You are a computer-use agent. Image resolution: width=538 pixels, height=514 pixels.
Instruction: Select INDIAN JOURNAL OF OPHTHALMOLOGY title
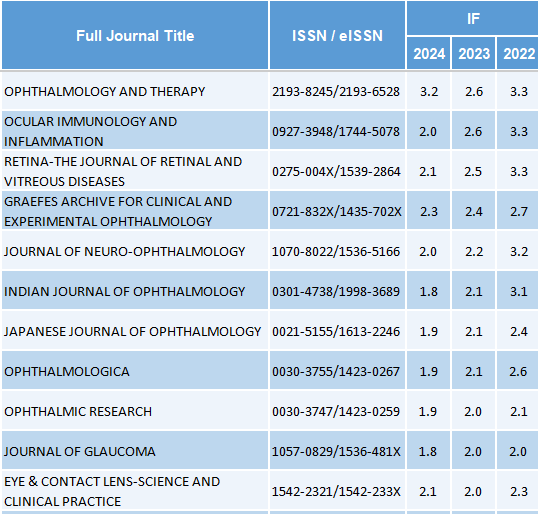125,292
